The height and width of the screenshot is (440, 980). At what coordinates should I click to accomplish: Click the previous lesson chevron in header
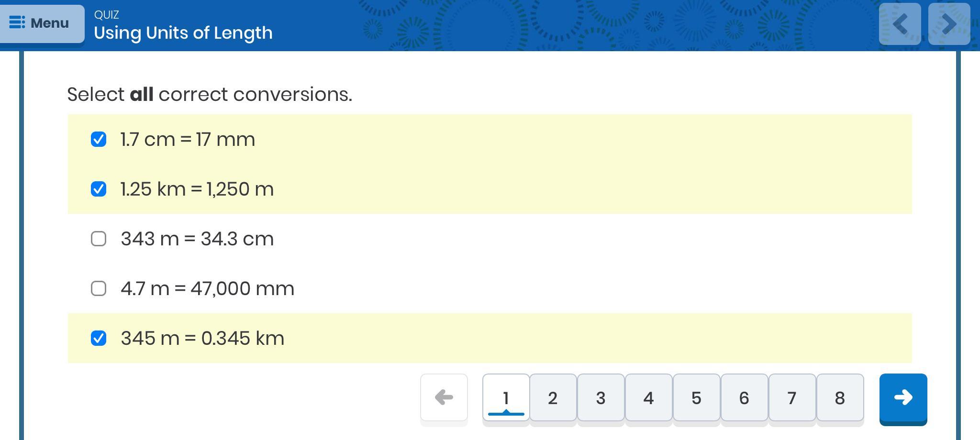pos(900,24)
